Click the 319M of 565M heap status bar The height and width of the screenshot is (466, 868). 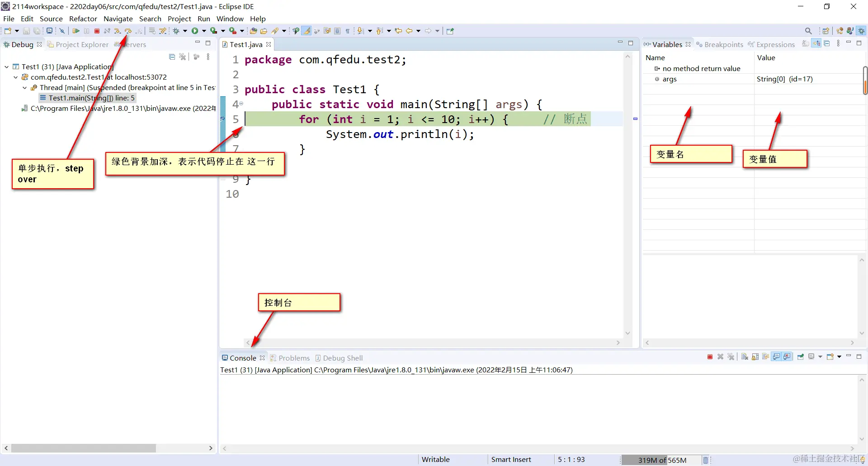coord(662,460)
